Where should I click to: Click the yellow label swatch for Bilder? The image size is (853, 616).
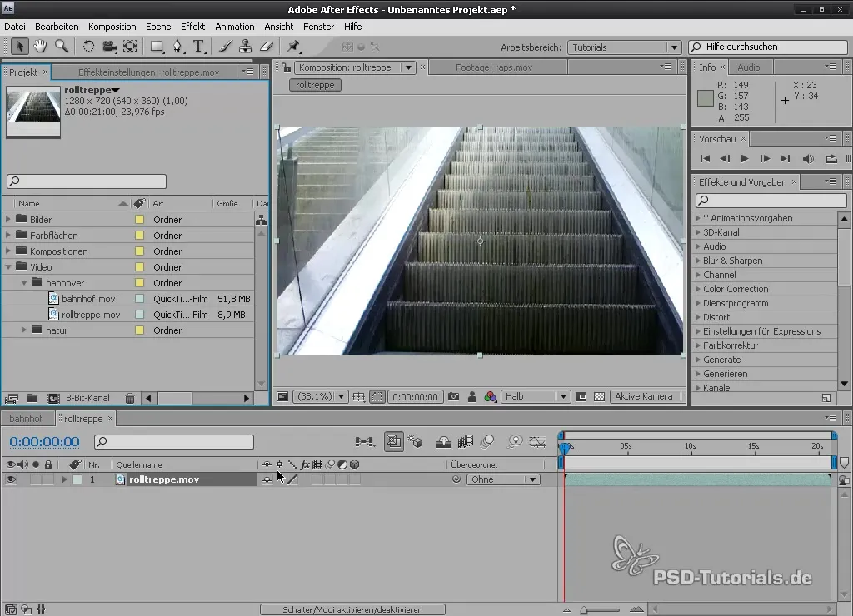(x=139, y=220)
